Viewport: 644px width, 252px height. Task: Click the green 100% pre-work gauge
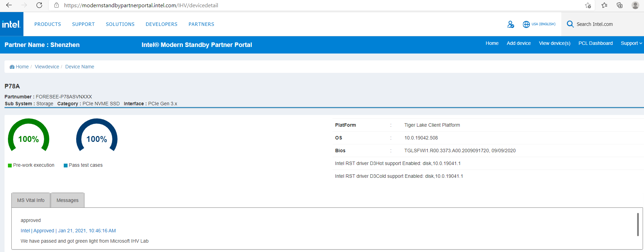pyautogui.click(x=29, y=135)
